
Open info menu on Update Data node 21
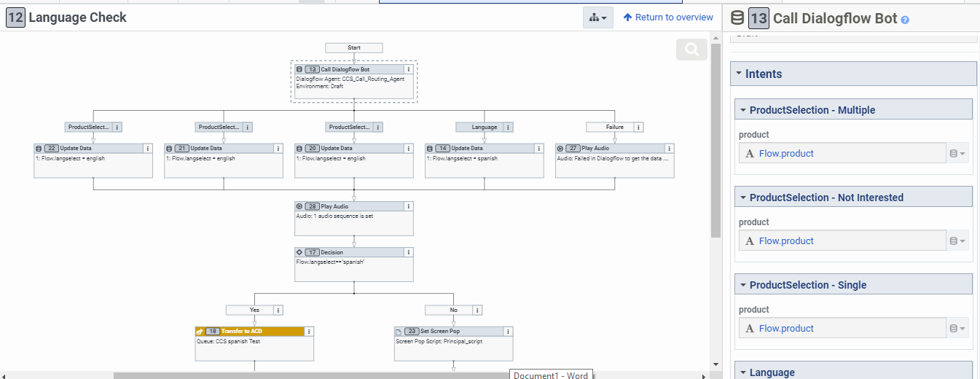pos(278,148)
